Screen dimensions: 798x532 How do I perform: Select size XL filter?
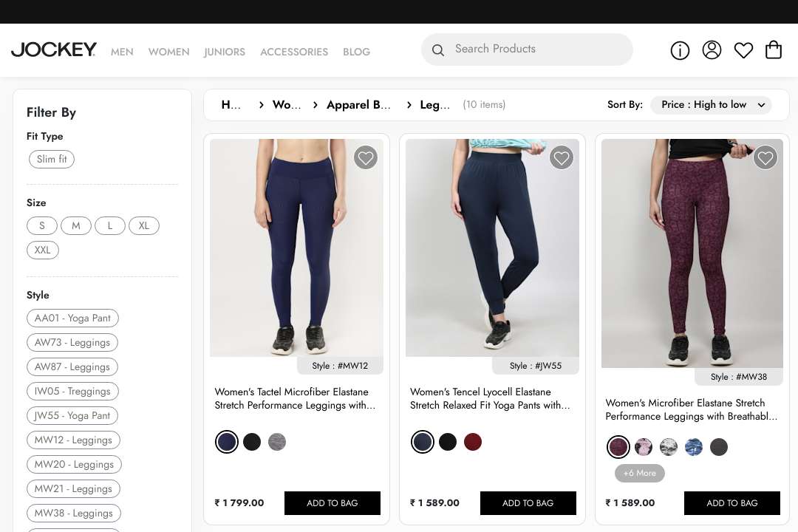[x=144, y=225]
